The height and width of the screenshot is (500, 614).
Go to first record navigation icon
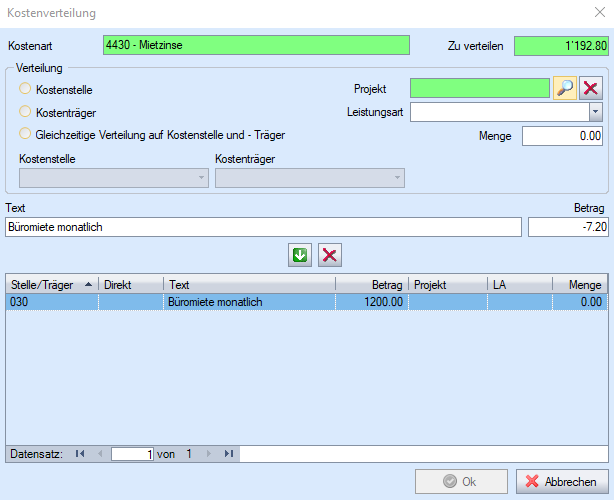click(x=80, y=454)
